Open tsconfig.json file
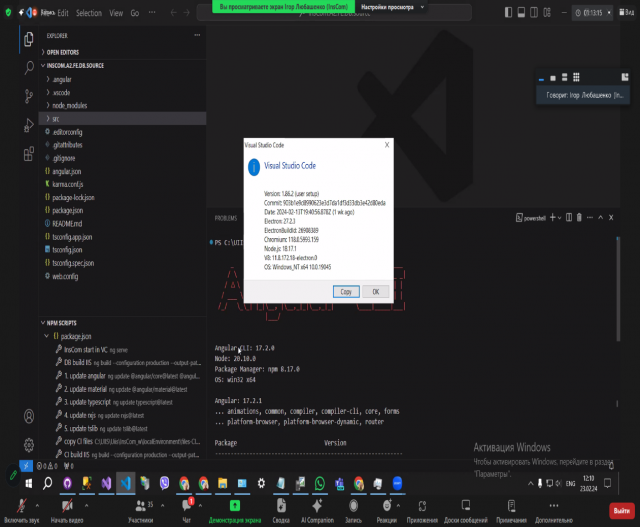This screenshot has width=640, height=527. [x=67, y=250]
